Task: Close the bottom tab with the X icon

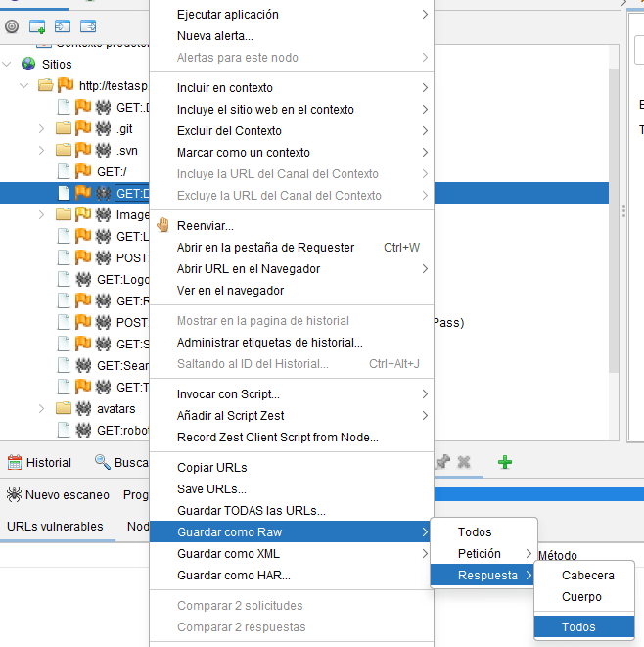Action: coord(464,462)
